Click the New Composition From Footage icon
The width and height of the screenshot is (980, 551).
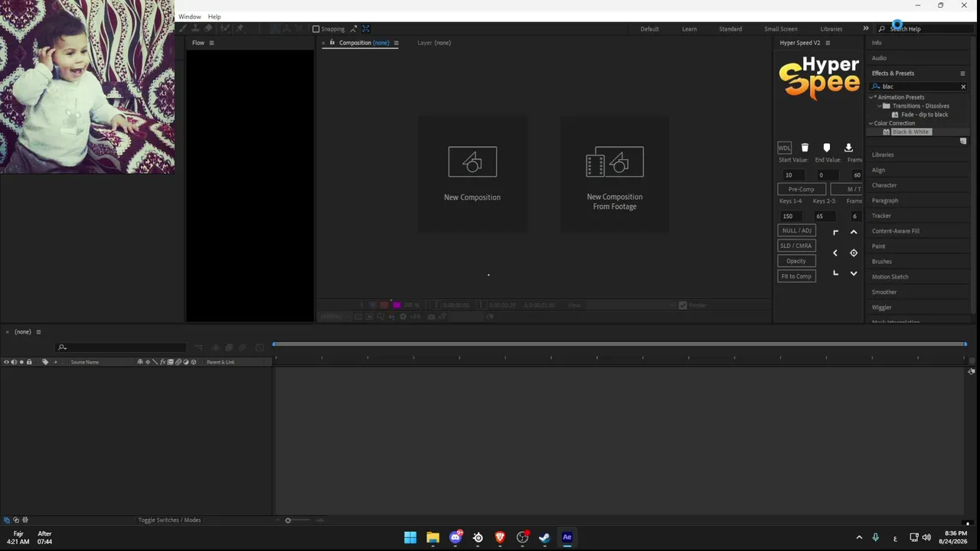(615, 161)
